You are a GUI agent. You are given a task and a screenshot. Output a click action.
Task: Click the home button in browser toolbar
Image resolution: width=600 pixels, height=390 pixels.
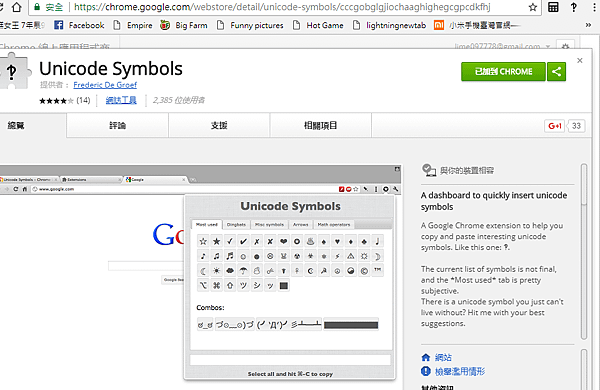pyautogui.click(x=16, y=7)
